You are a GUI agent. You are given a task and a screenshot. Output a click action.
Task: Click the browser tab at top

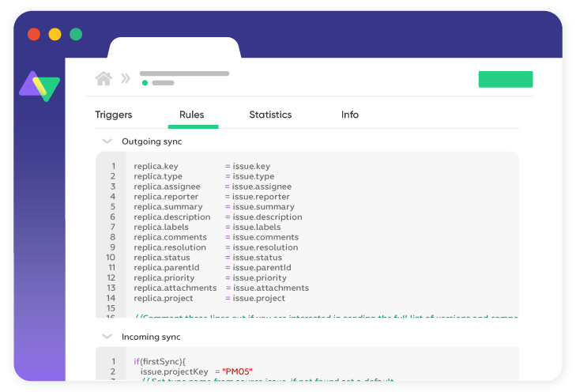[174, 47]
